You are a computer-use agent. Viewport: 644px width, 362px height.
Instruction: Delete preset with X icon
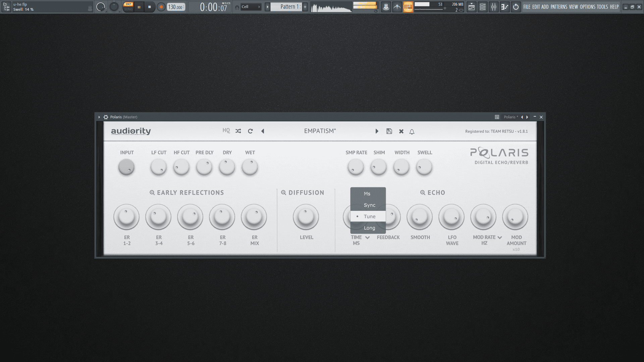click(x=401, y=131)
